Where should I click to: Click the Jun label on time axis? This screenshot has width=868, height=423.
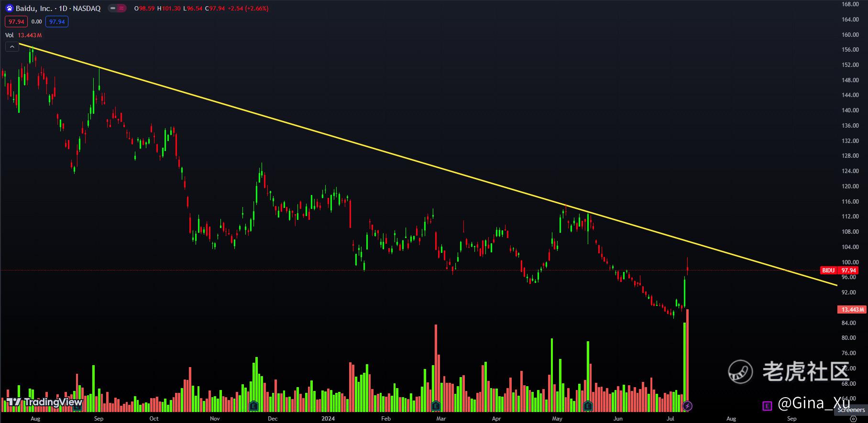pos(618,419)
